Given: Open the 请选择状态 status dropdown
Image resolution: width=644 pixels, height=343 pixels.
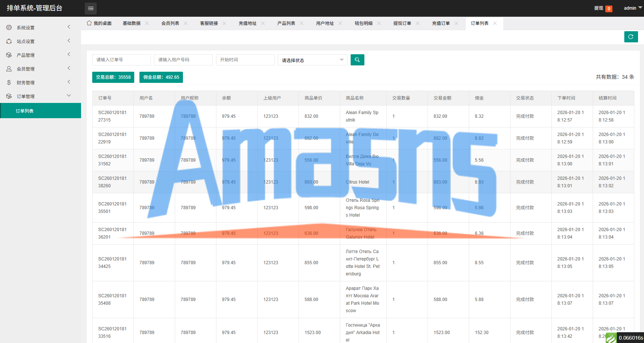Looking at the screenshot, I should click(313, 60).
